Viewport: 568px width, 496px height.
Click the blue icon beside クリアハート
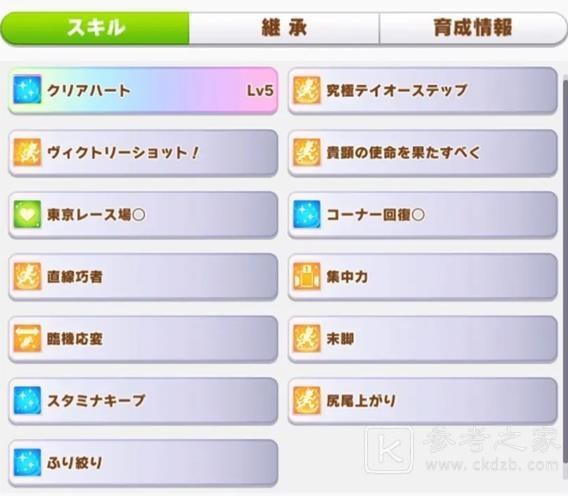click(27, 89)
